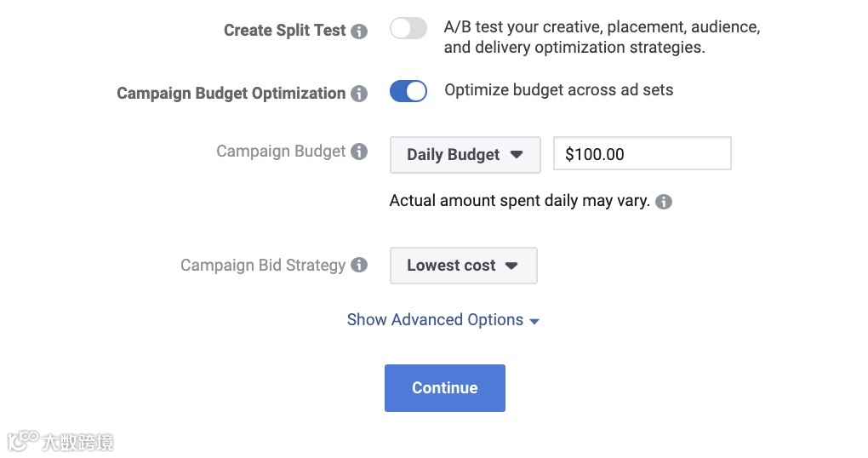The width and height of the screenshot is (868, 458).
Task: Click the 'Optimize budget across ad sets' text
Action: coord(558,90)
